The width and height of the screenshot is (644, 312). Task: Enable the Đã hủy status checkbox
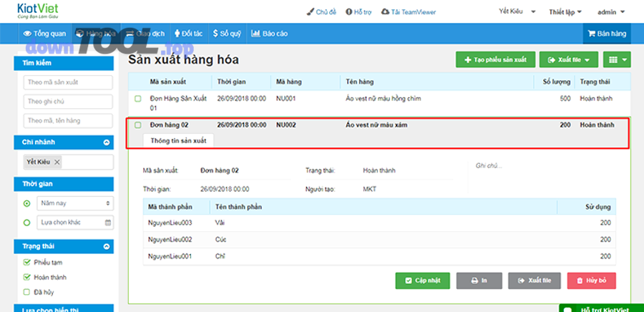click(x=27, y=291)
